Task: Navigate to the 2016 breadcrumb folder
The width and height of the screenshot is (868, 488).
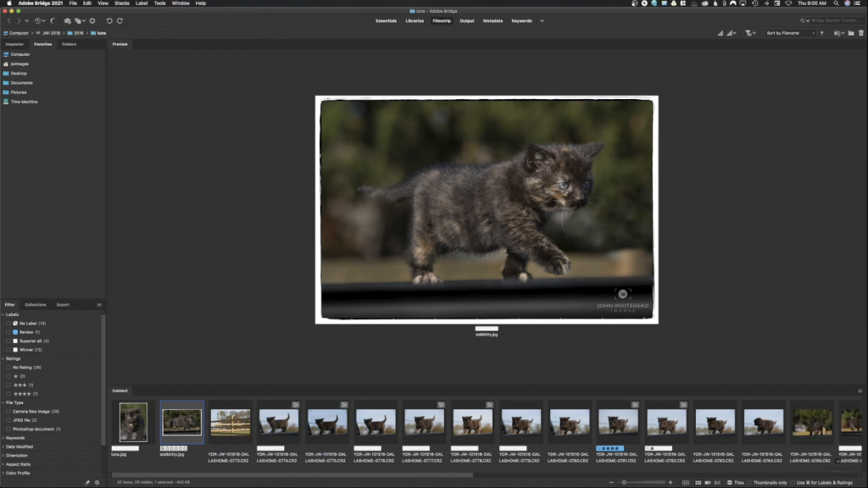Action: coord(77,33)
